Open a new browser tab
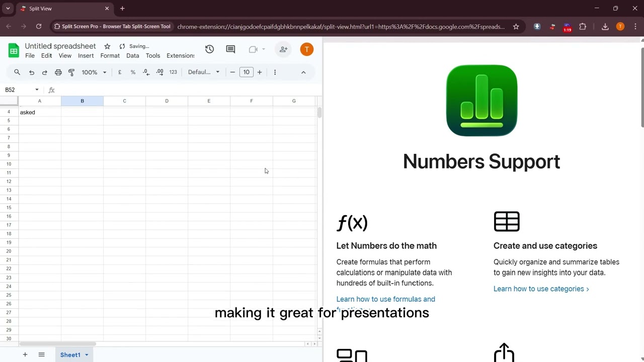The height and width of the screenshot is (362, 644). 122,9
